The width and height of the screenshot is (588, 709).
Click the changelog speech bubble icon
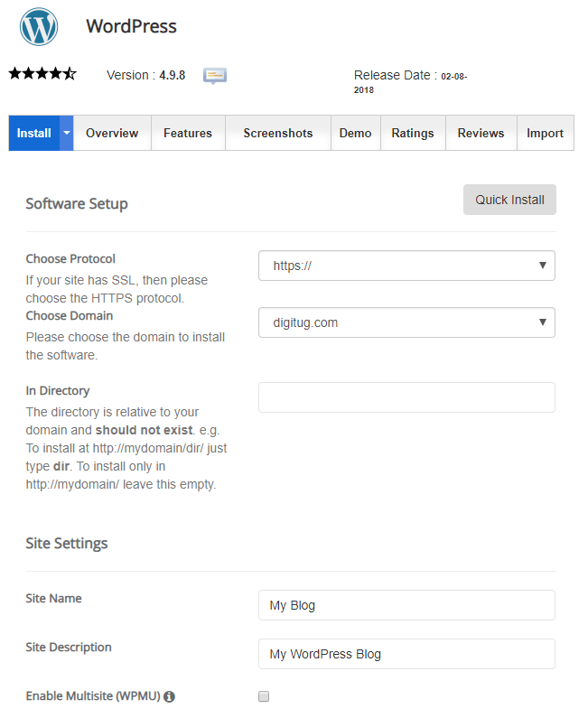tap(215, 76)
